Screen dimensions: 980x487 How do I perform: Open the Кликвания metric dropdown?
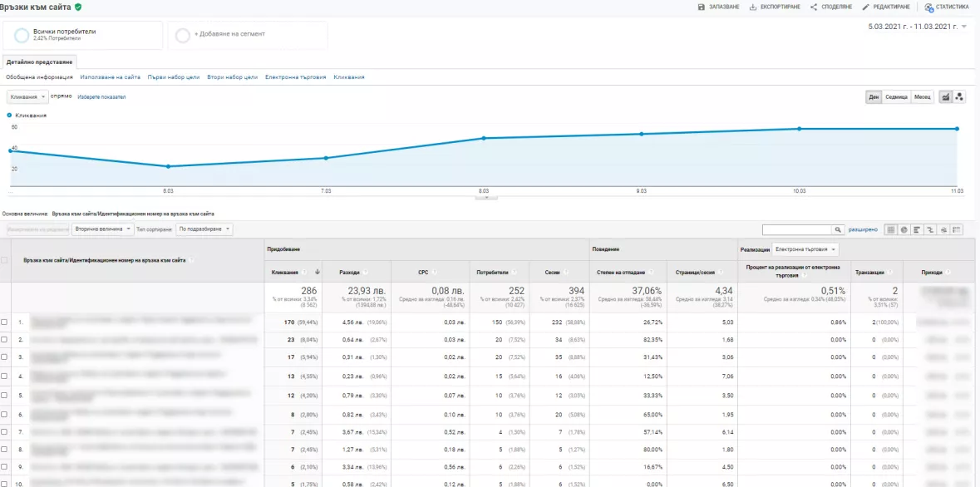click(27, 97)
